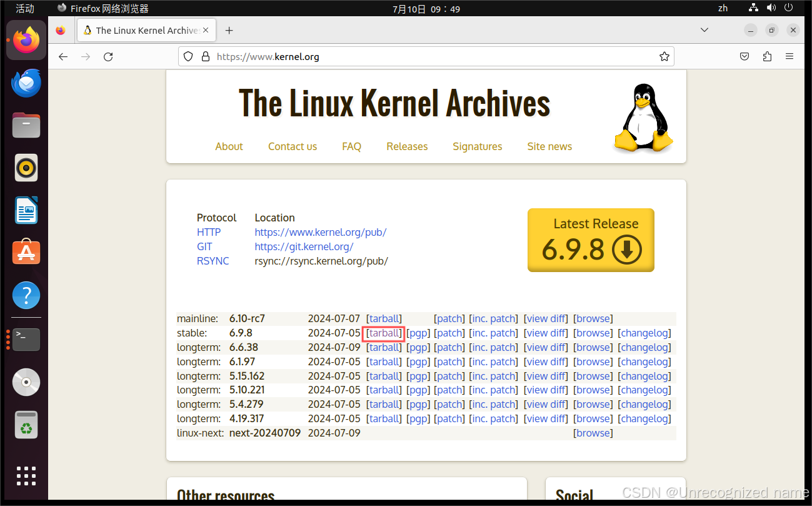Browse linux-next next-20240709
The width and height of the screenshot is (812, 506).
(x=593, y=433)
